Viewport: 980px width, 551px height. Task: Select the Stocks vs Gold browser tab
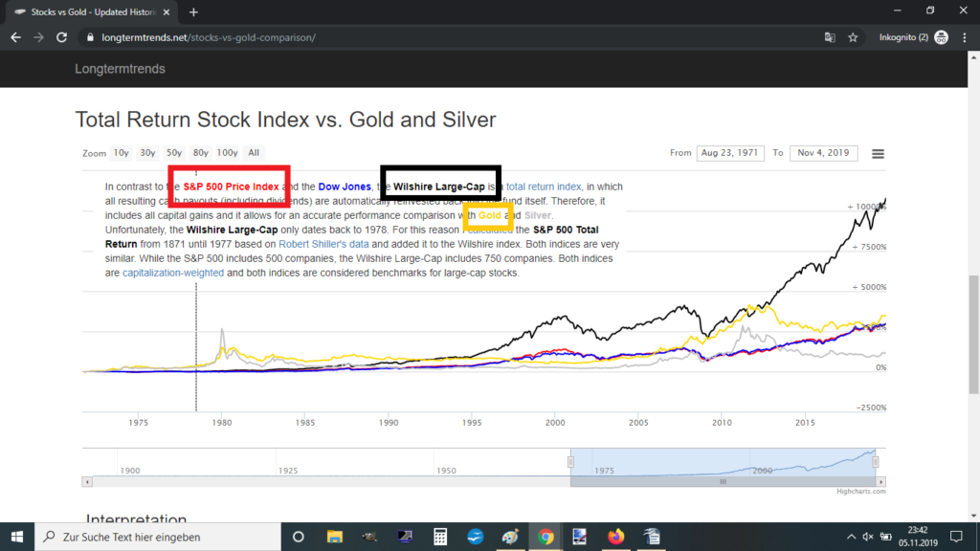coord(93,11)
